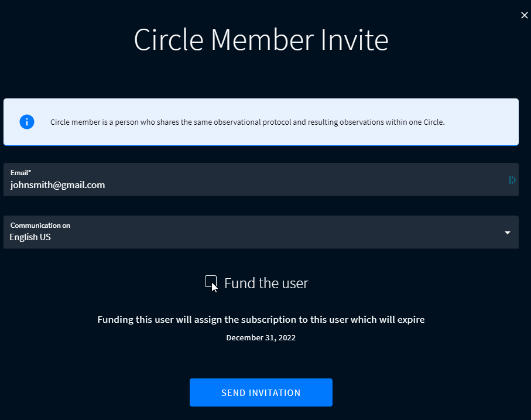The height and width of the screenshot is (420, 531).
Task: Click the 'Email*' field label
Action: [20, 172]
